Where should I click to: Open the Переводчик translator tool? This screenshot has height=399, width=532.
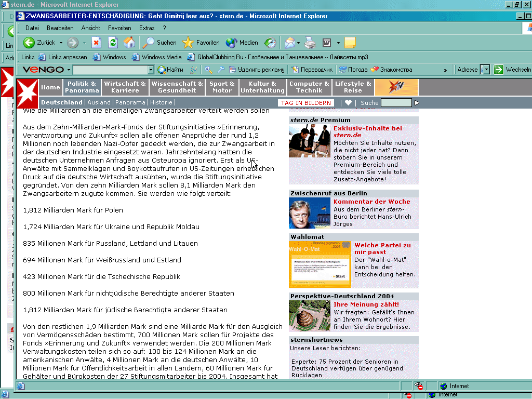coord(312,70)
